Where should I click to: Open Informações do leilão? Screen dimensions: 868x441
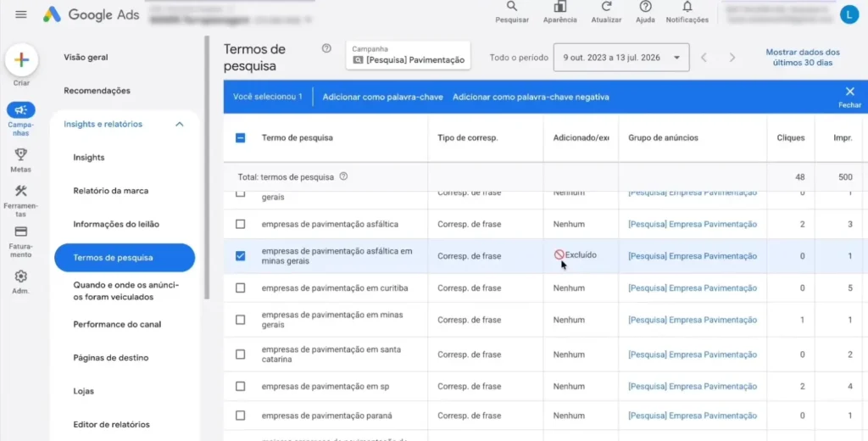[x=116, y=225]
